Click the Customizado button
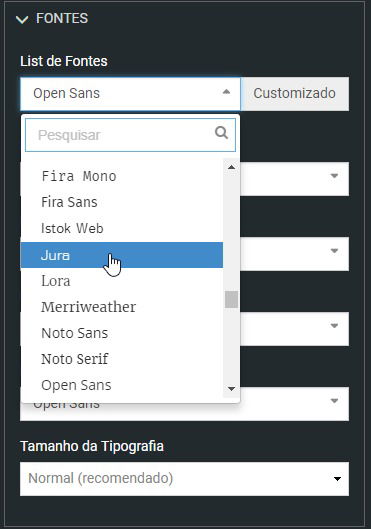 point(294,93)
